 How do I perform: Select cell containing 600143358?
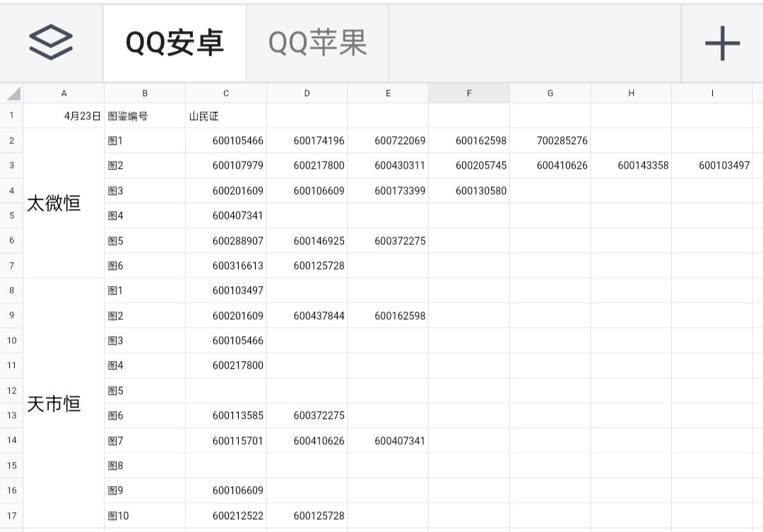click(632, 166)
